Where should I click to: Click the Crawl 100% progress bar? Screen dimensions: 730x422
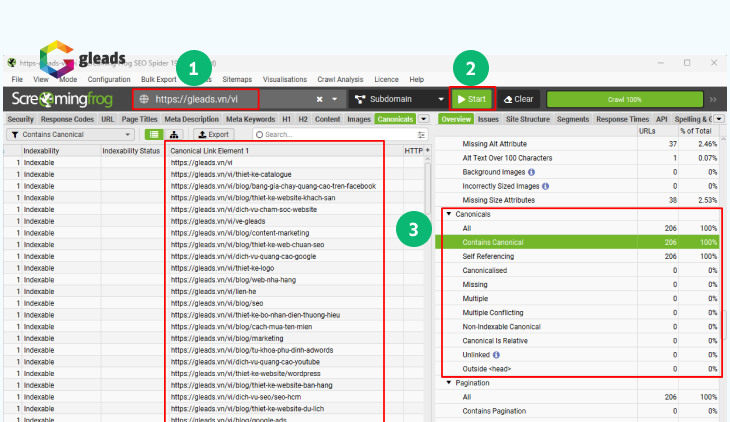coord(625,99)
